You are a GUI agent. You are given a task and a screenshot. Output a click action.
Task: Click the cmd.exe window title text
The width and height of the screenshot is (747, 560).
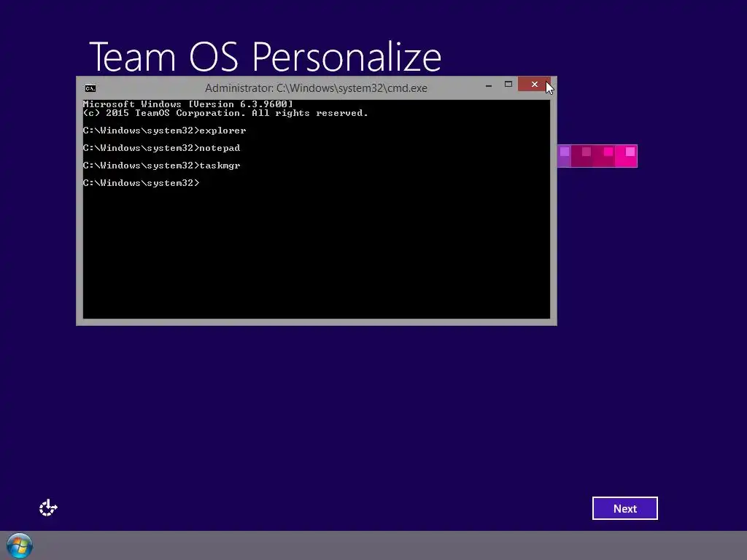point(316,88)
